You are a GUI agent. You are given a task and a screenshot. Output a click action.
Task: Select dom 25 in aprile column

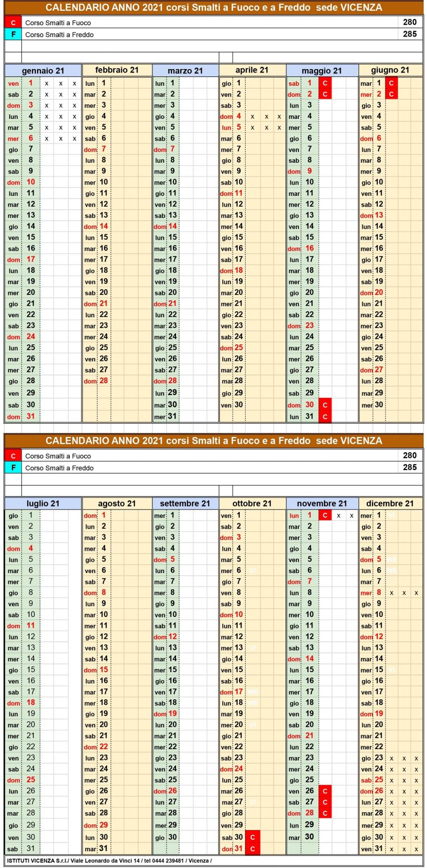[232, 347]
